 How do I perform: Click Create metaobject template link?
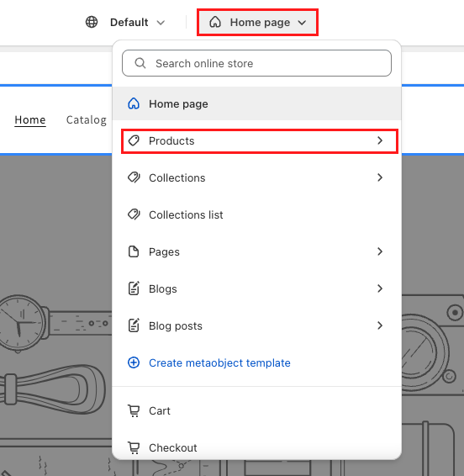tap(219, 362)
